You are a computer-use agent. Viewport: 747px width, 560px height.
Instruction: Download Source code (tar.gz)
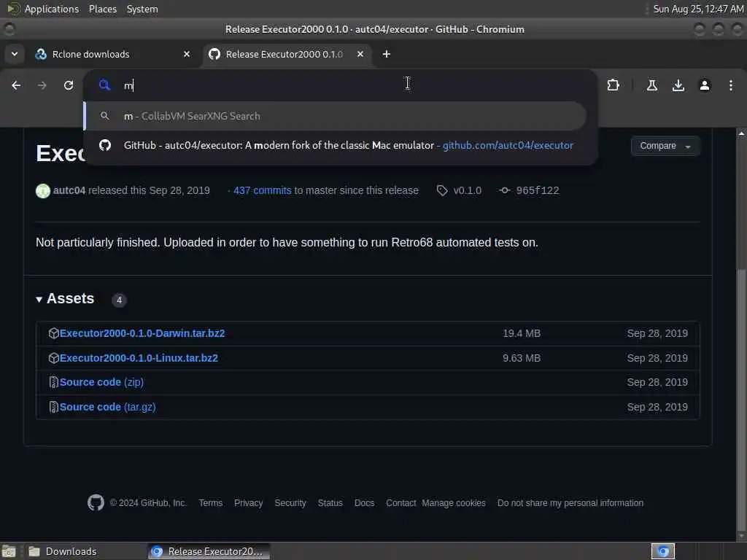click(108, 407)
